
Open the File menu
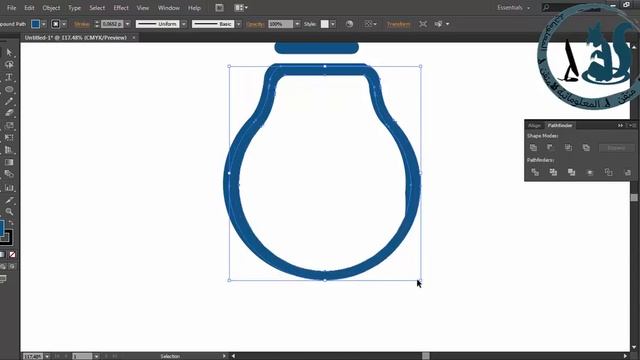pyautogui.click(x=11, y=8)
